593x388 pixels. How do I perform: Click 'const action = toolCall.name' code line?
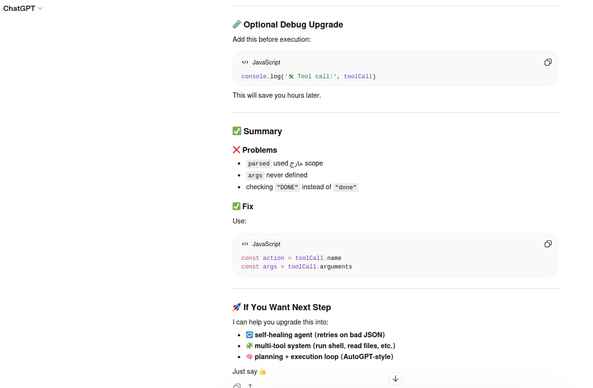[291, 258]
